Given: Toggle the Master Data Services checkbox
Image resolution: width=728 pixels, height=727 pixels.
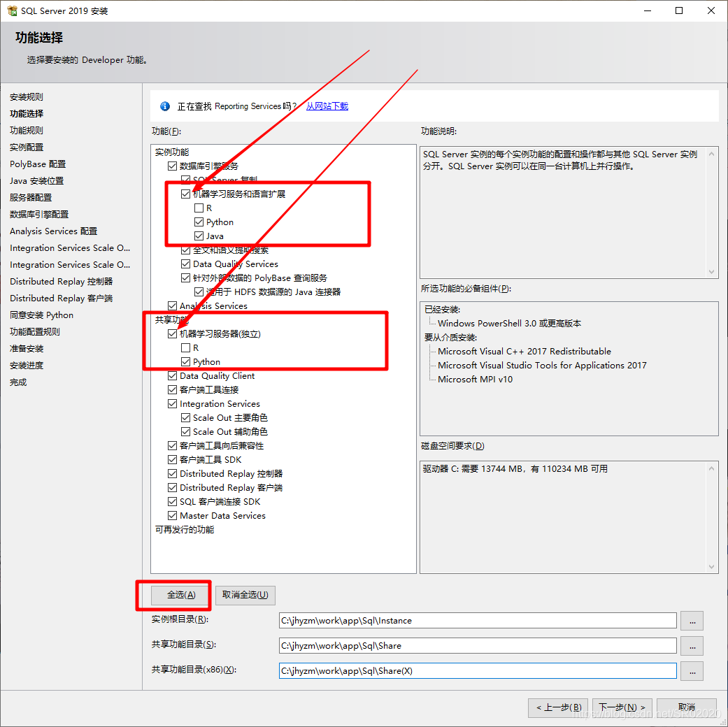Looking at the screenshot, I should click(x=172, y=516).
